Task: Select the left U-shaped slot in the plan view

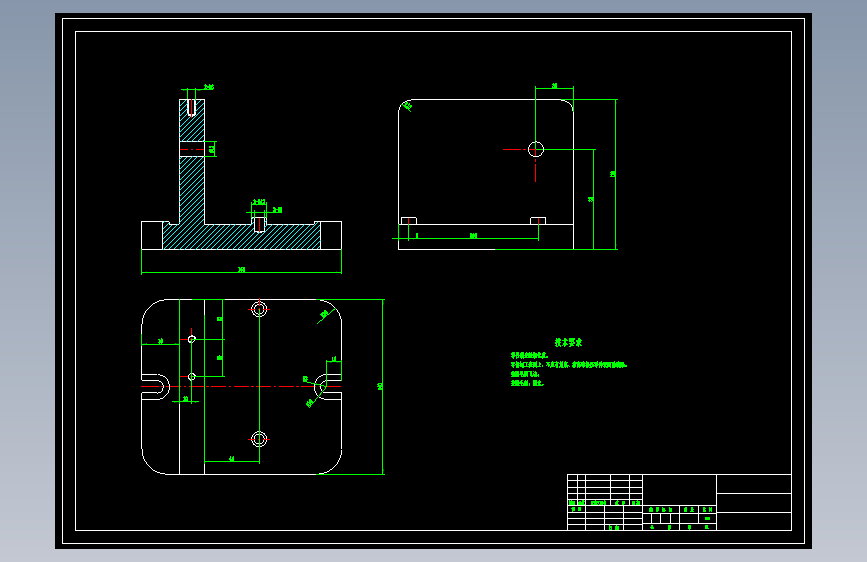Action: pyautogui.click(x=155, y=387)
